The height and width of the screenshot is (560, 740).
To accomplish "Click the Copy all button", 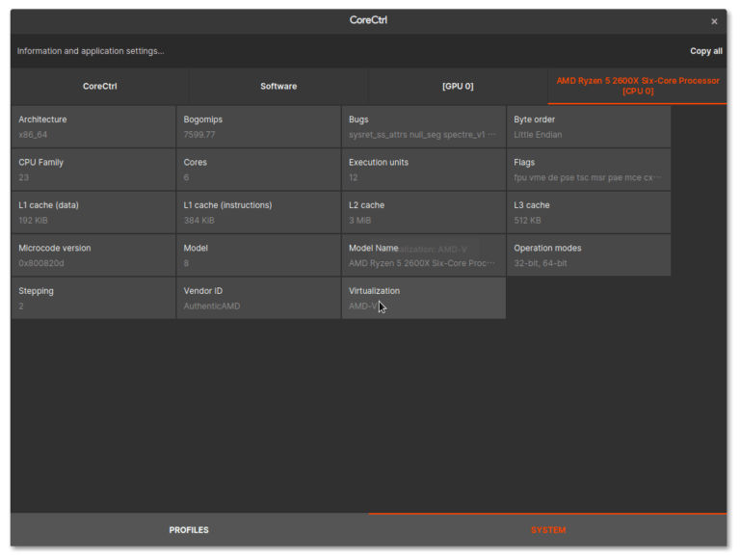I will tap(705, 51).
